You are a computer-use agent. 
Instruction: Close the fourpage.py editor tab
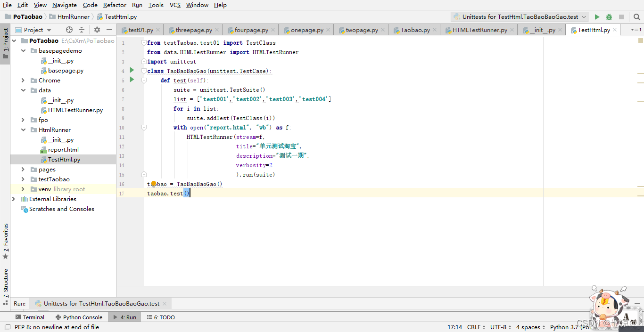[273, 30]
